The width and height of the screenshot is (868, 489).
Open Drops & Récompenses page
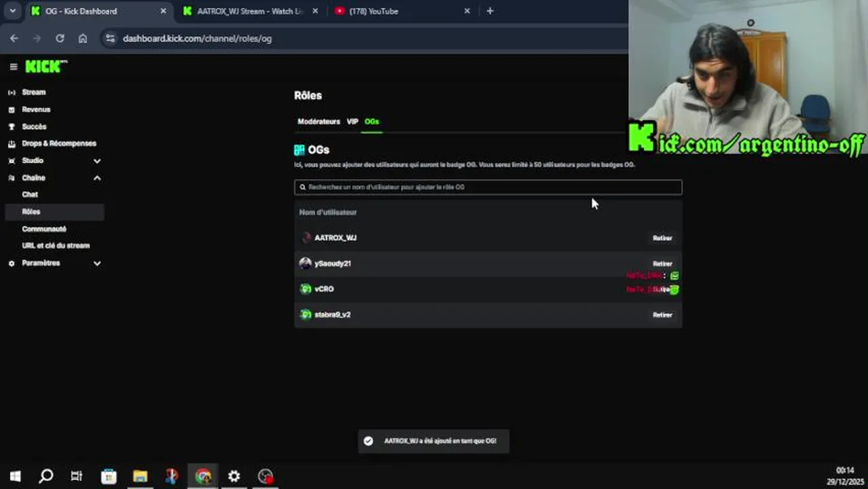[59, 143]
